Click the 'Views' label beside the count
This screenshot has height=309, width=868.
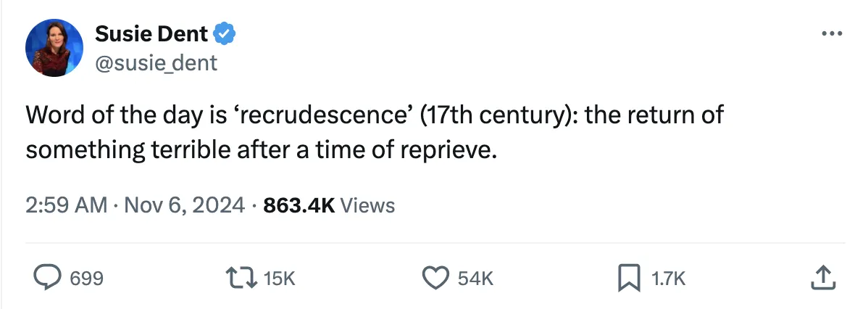point(367,205)
